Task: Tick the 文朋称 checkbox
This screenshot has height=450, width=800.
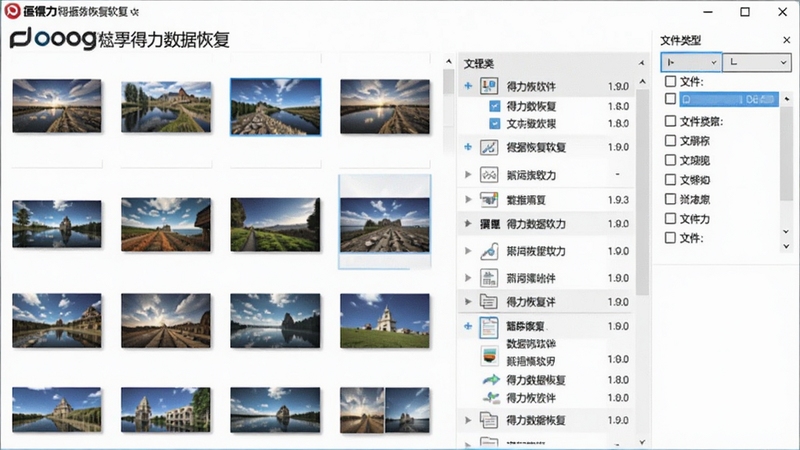Action: [670, 140]
